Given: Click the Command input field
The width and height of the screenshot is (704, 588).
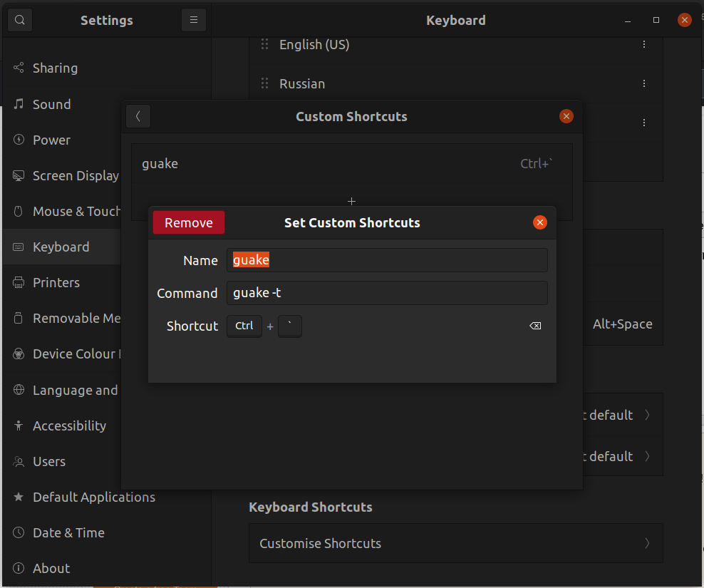Looking at the screenshot, I should [387, 293].
